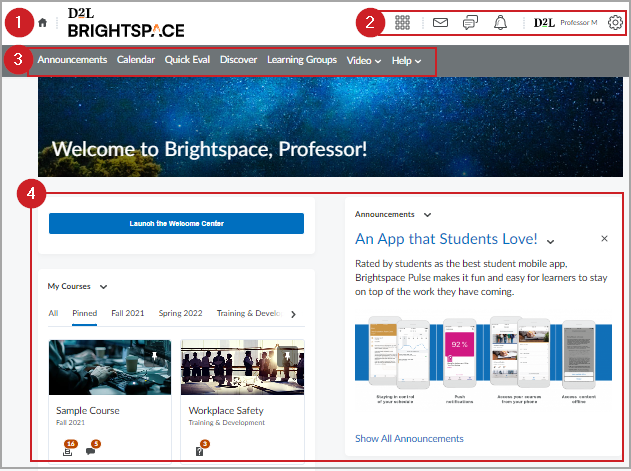This screenshot has height=471, width=631.
Task: Open Quick Eval in the navbar
Action: [x=187, y=60]
